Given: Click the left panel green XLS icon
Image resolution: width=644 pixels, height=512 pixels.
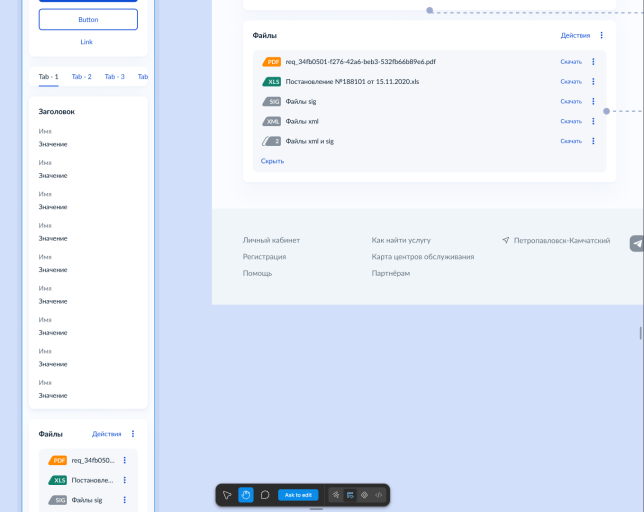Looking at the screenshot, I should click(x=58, y=480).
